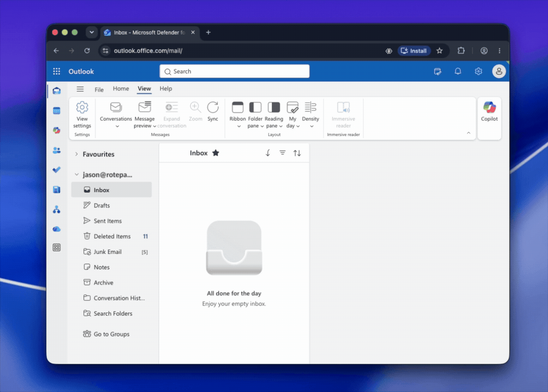This screenshot has height=392, width=548.
Task: Launch Copilot from the ribbon panel
Action: [489, 112]
